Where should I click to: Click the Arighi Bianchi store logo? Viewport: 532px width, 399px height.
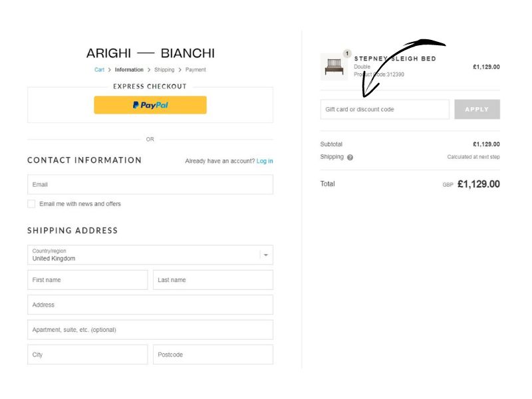coord(150,53)
